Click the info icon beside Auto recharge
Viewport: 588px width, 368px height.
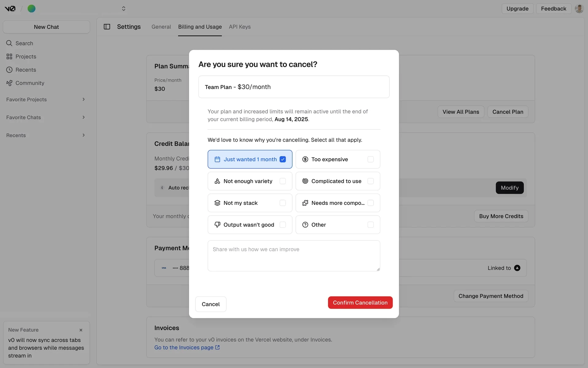(x=162, y=188)
